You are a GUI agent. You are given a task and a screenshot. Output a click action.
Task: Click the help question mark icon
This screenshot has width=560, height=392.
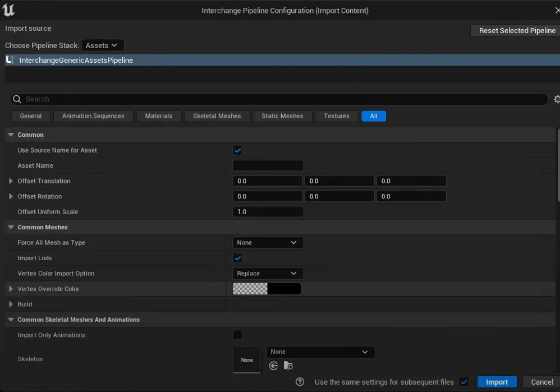300,382
